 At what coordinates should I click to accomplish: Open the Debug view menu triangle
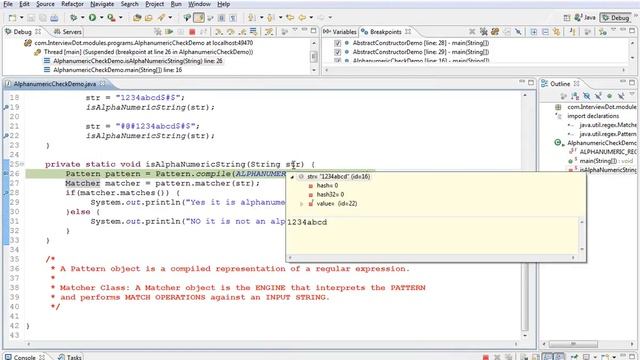295,30
